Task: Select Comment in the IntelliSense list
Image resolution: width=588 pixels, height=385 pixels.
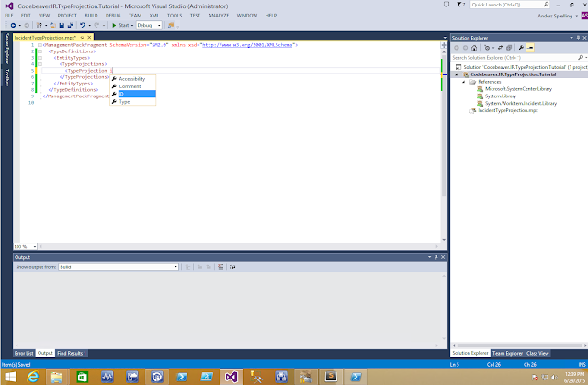Action: click(132, 86)
